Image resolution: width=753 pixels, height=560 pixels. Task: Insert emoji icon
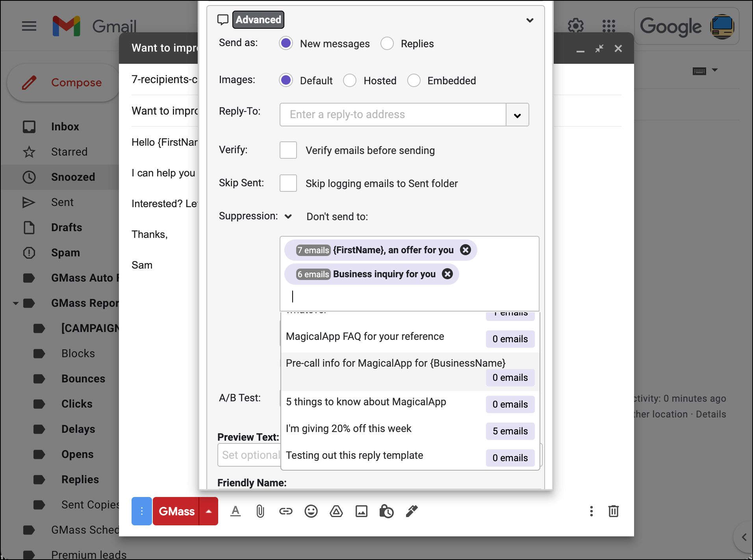(x=311, y=511)
